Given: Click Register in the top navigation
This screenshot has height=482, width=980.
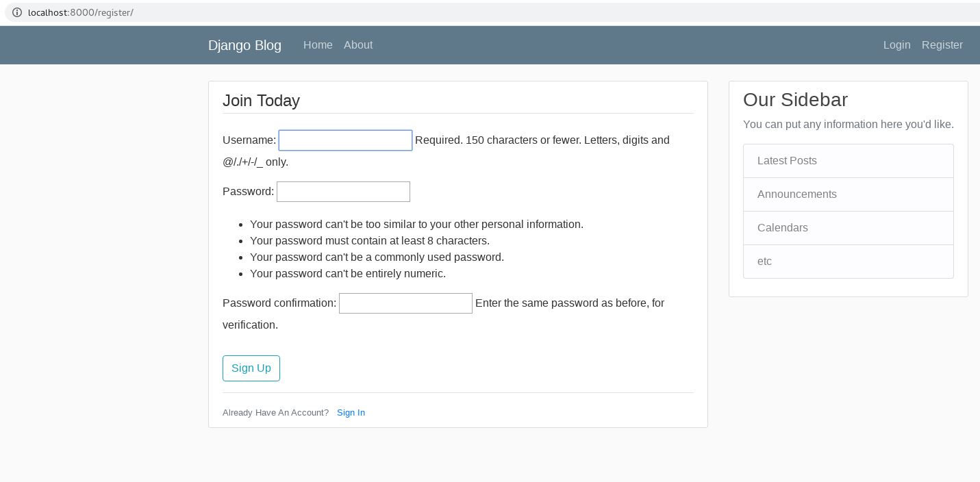Looking at the screenshot, I should (x=942, y=45).
